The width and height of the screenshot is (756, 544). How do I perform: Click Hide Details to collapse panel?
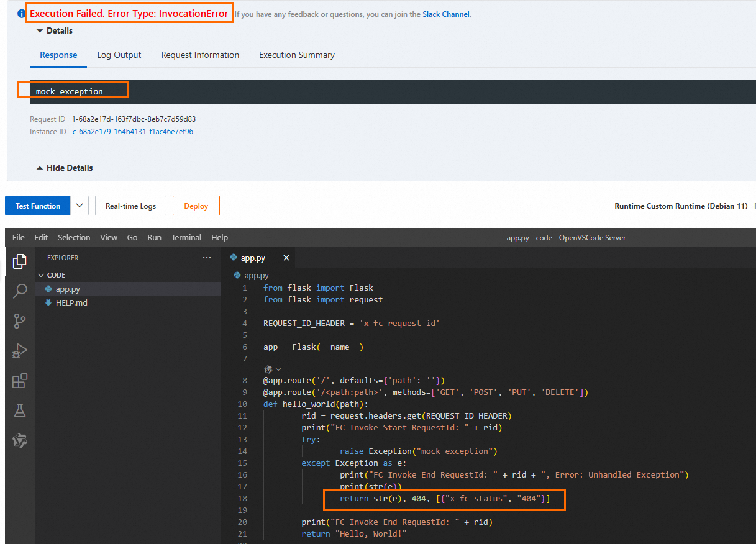[x=65, y=168]
